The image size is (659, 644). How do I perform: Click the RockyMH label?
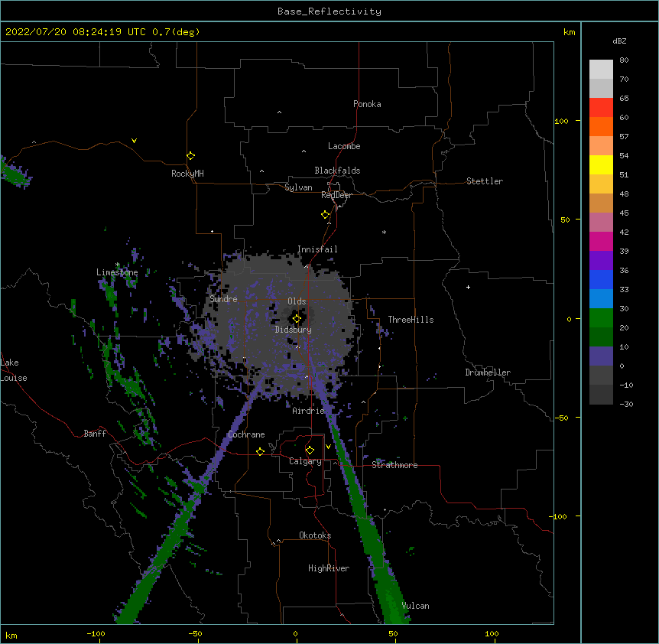pyautogui.click(x=187, y=174)
